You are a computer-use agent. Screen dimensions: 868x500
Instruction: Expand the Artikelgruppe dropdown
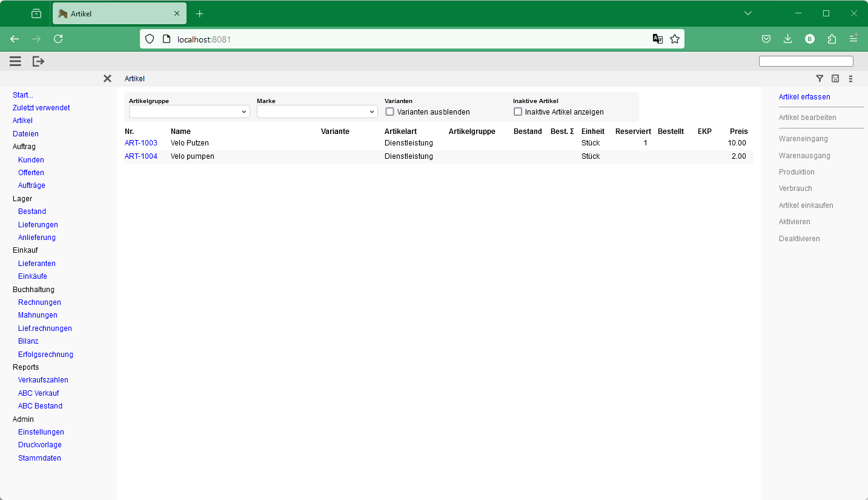click(x=189, y=112)
